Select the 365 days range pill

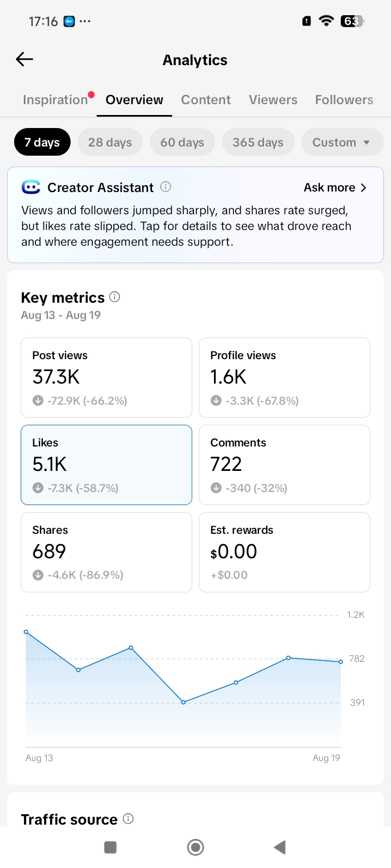coord(258,142)
